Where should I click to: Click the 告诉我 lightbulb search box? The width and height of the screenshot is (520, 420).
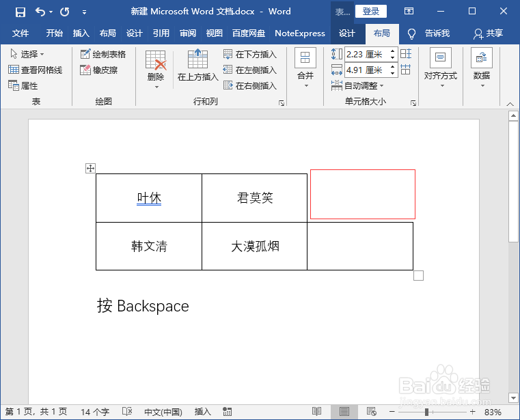coord(429,33)
